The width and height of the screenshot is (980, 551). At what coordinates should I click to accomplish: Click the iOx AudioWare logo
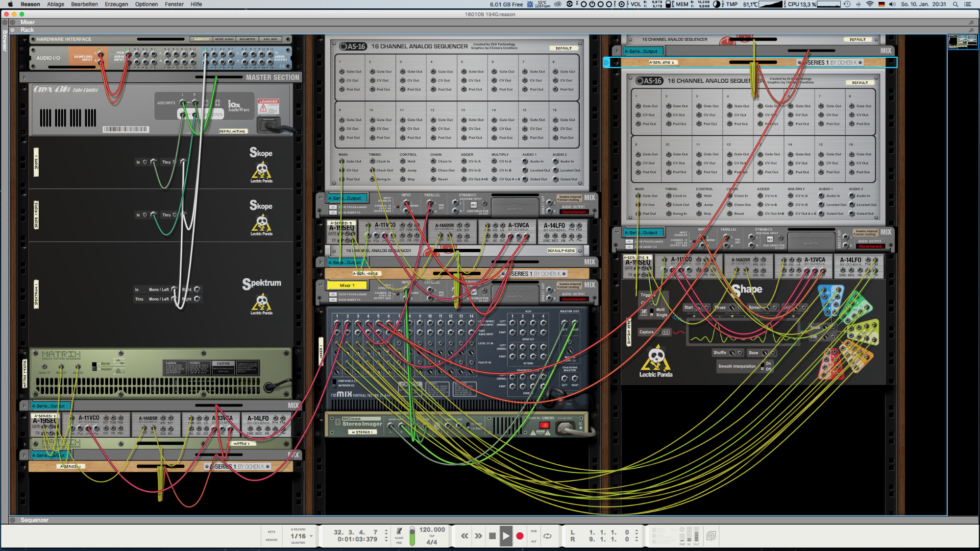click(x=239, y=106)
